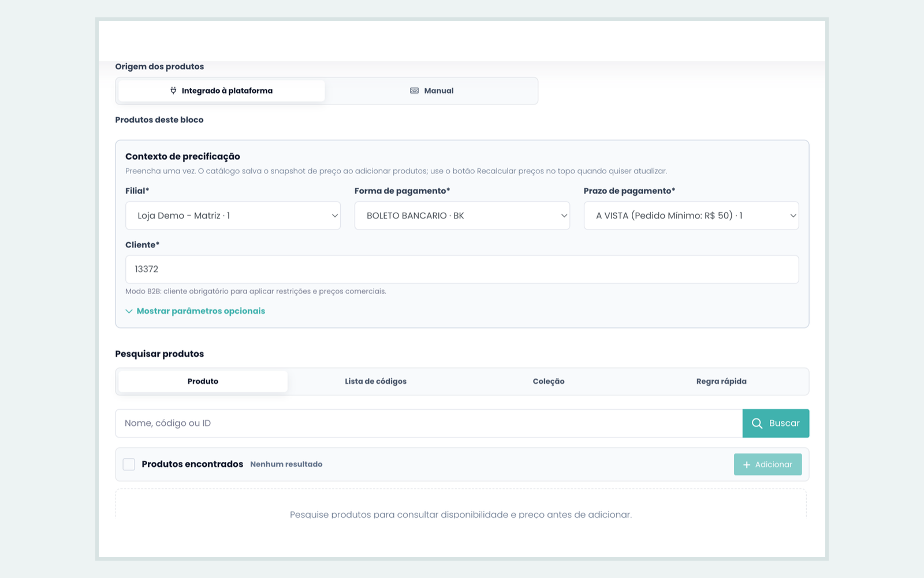This screenshot has height=578, width=924.
Task: Select the Integrado à plataforma option
Action: pyautogui.click(x=221, y=91)
